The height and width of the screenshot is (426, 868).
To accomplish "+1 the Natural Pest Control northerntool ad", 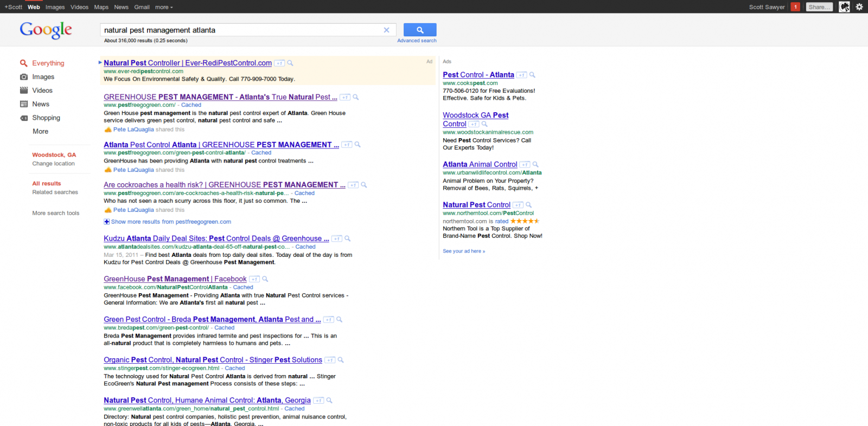I will point(518,205).
